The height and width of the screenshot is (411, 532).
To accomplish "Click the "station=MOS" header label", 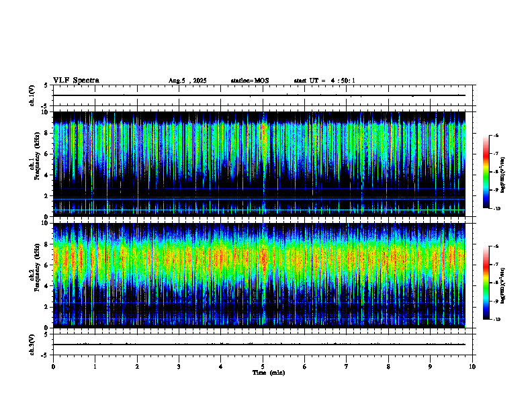I will 250,81.
